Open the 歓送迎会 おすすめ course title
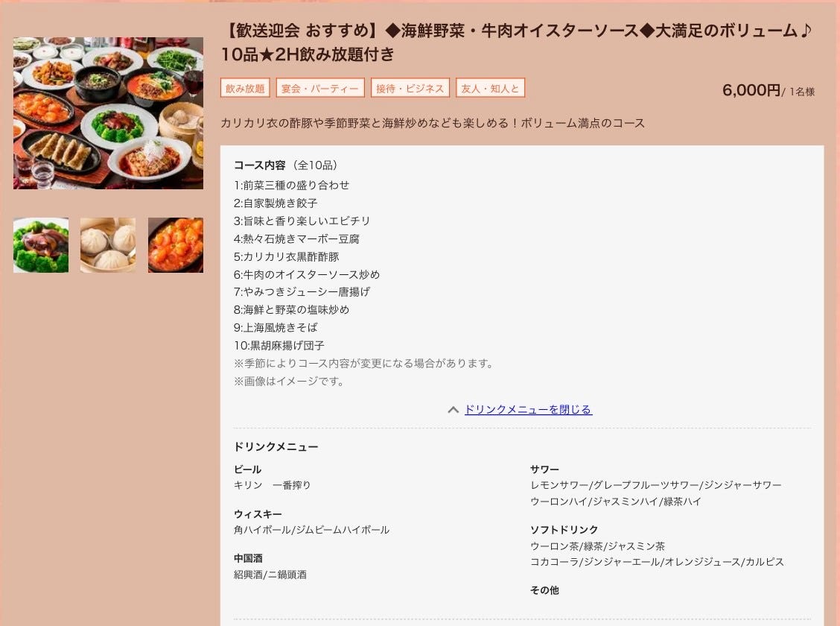This screenshot has height=626, width=840. point(517,42)
